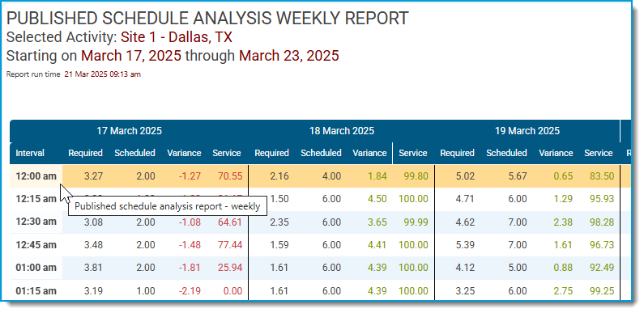Click the red service value 0.00
Screen dimensions: 644x313
pyautogui.click(x=232, y=291)
